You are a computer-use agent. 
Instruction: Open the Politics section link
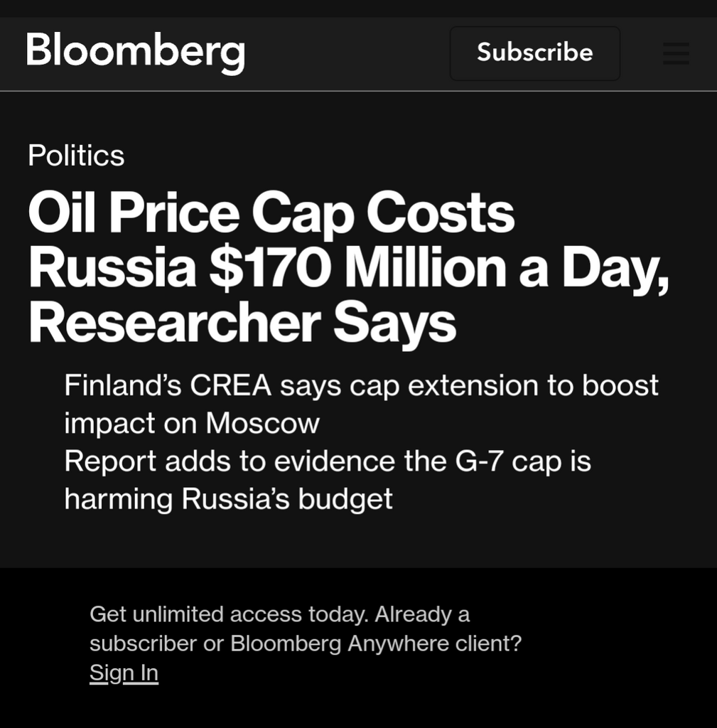tap(76, 155)
